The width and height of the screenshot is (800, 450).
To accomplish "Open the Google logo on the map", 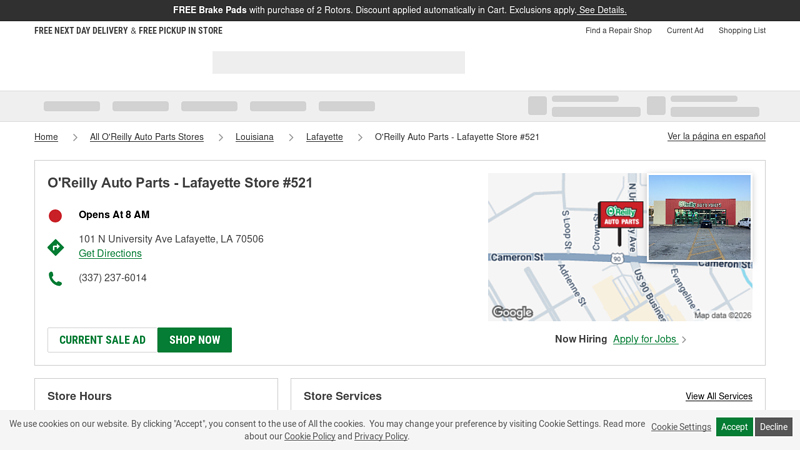I will pyautogui.click(x=512, y=312).
